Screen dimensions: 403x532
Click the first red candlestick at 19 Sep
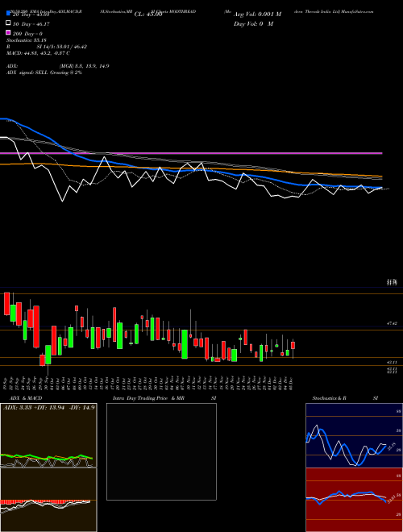[6, 303]
